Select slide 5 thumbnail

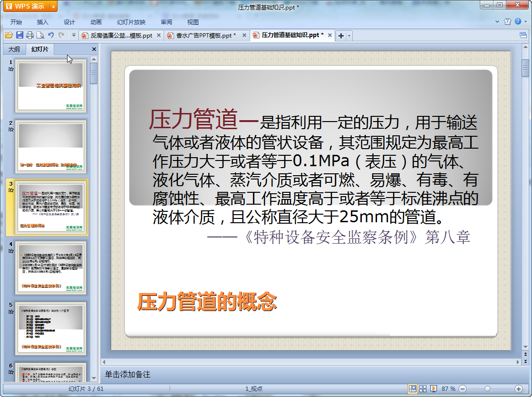(50, 329)
